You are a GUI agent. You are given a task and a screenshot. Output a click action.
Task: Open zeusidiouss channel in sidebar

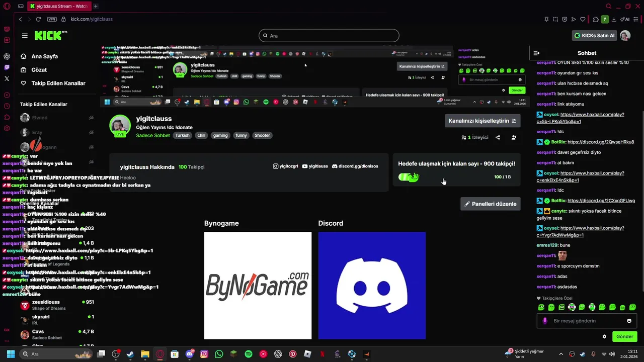57,305
